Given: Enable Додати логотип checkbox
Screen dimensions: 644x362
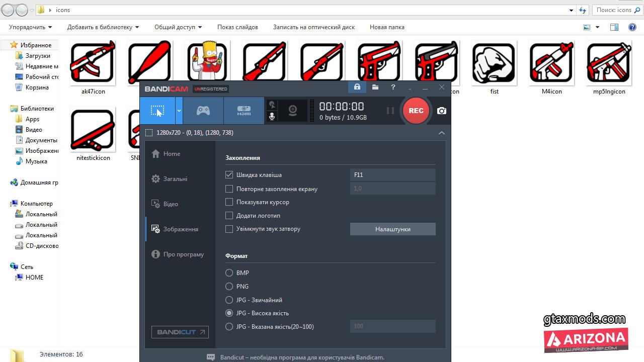Looking at the screenshot, I should [229, 216].
